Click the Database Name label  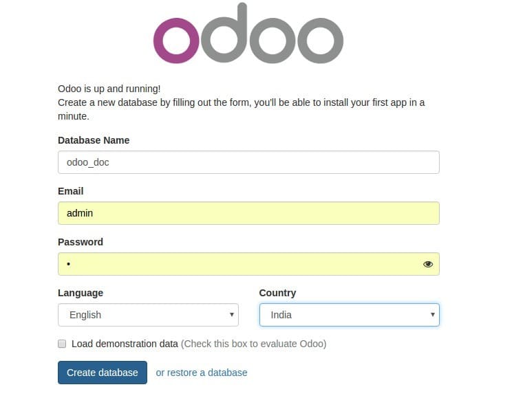point(94,140)
